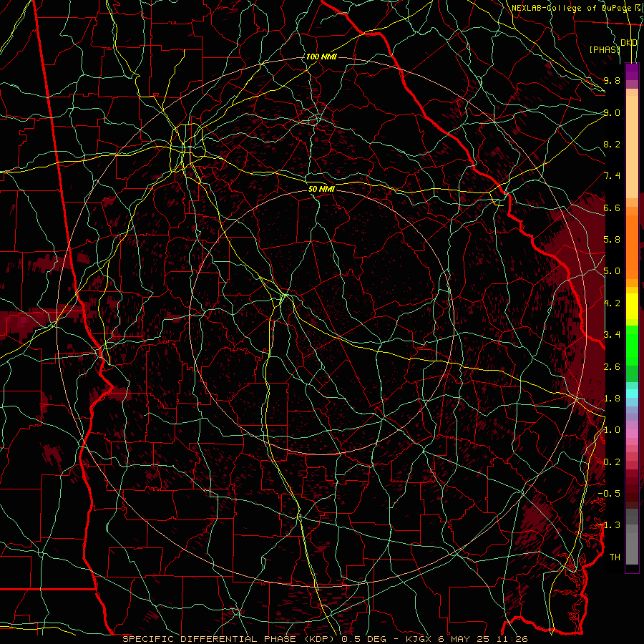This screenshot has height=644, width=644.
Task: Click the -0.5 scale value
Action: (x=609, y=494)
